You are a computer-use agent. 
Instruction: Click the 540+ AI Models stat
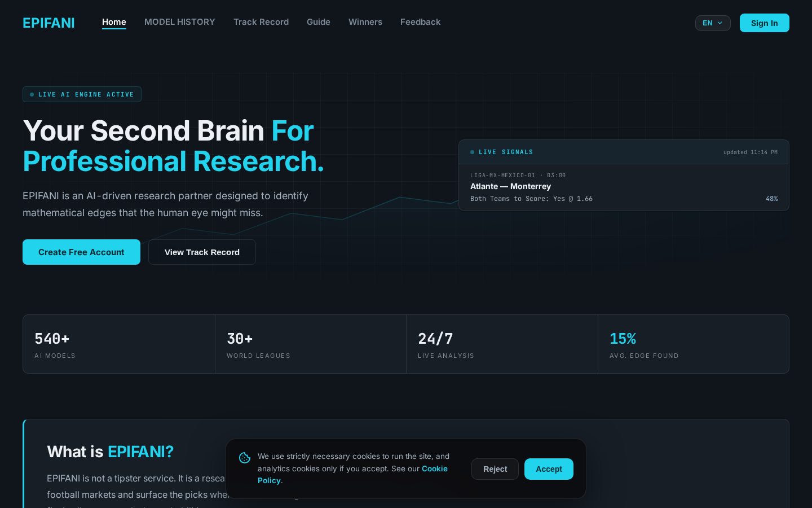(x=119, y=344)
